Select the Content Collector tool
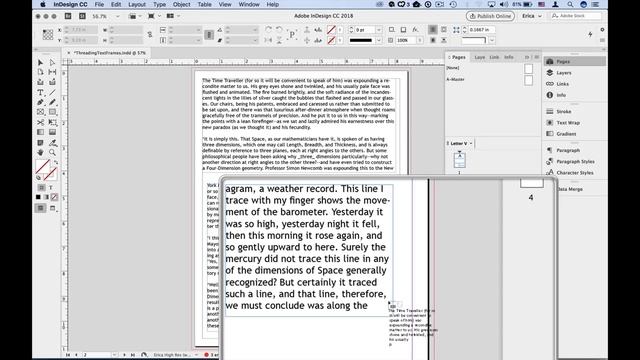This screenshot has height=360, width=640. 40,82
